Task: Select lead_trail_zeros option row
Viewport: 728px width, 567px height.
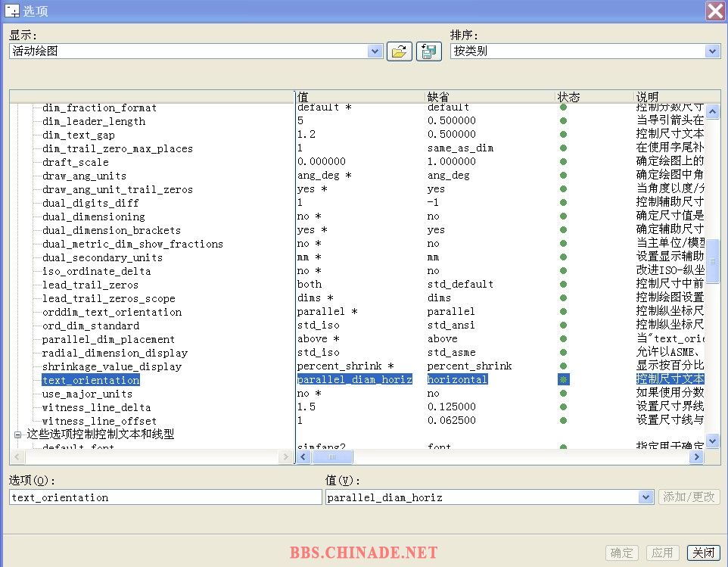Action: [91, 285]
